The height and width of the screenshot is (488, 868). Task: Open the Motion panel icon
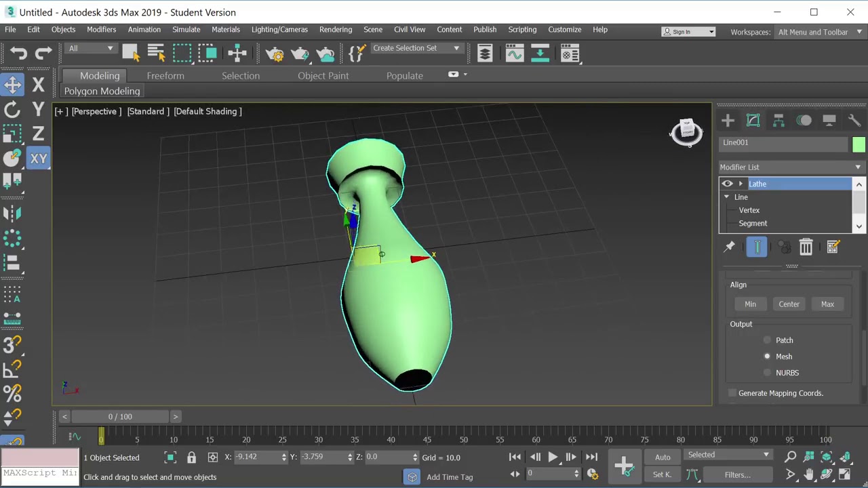coord(804,121)
